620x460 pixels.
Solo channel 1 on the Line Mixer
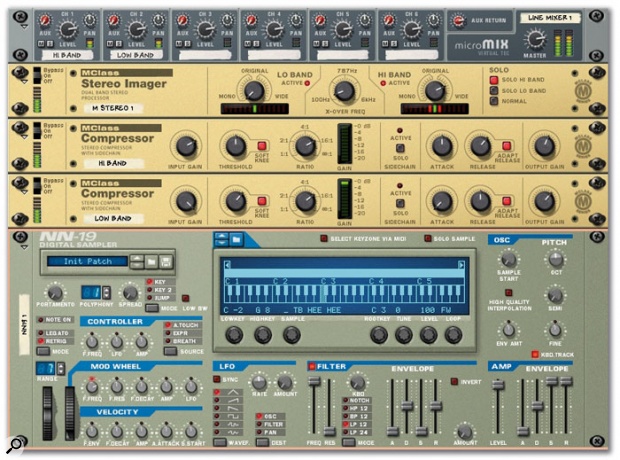(49, 44)
